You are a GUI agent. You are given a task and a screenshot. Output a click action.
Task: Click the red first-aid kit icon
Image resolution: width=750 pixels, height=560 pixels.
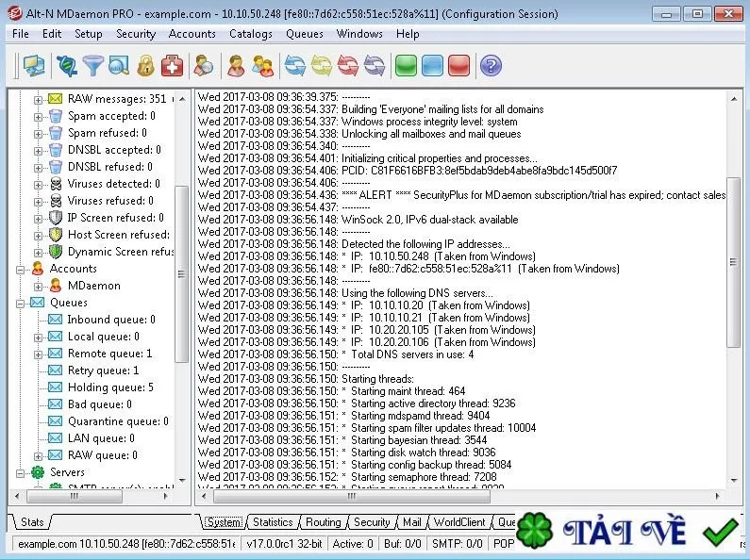click(x=173, y=66)
